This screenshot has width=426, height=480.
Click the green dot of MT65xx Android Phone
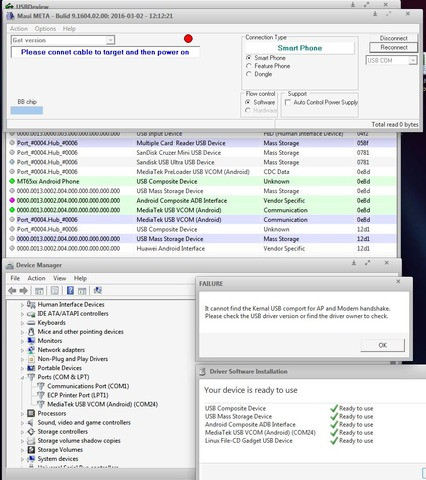coord(12,181)
